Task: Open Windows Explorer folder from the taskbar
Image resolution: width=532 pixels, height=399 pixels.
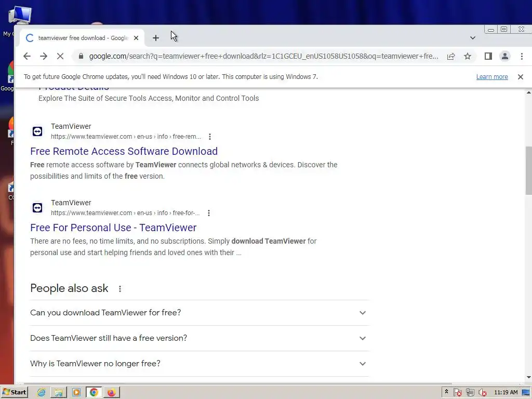Action: click(x=59, y=393)
